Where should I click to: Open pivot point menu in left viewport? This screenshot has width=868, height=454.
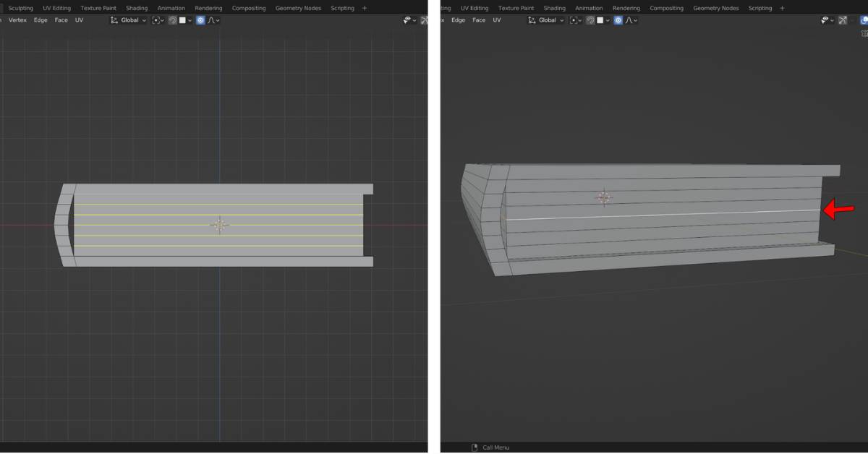click(x=157, y=20)
